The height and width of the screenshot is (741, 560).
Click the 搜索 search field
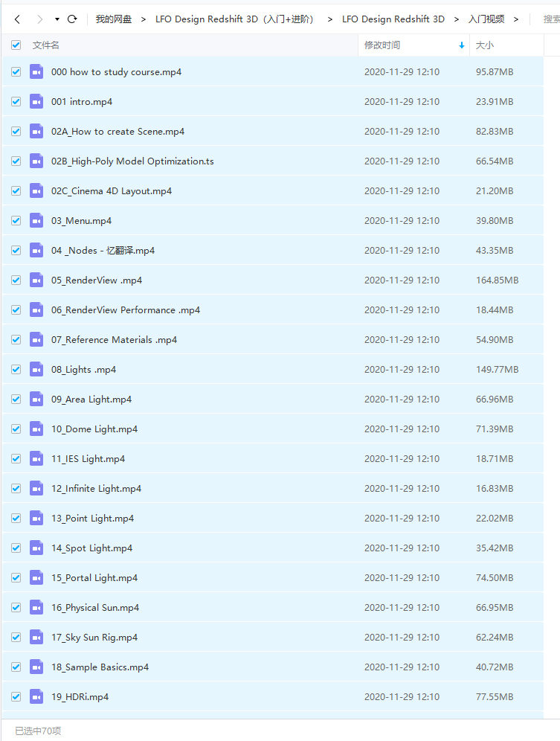(x=551, y=19)
